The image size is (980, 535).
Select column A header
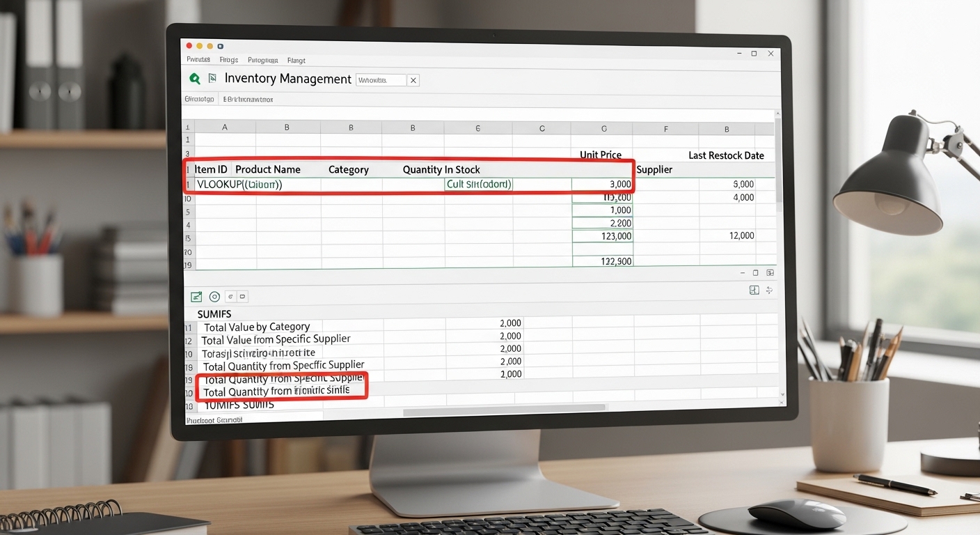click(225, 128)
